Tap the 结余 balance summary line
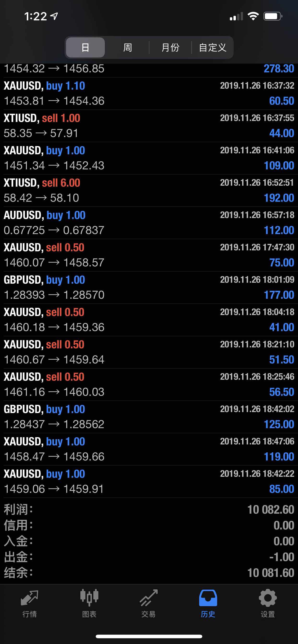The height and width of the screenshot is (644, 298). click(x=149, y=573)
